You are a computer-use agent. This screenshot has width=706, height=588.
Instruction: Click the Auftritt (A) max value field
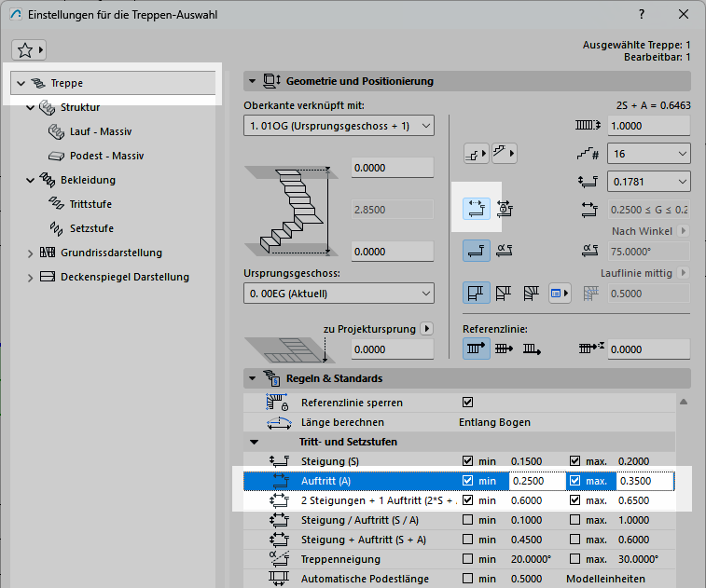coord(644,481)
